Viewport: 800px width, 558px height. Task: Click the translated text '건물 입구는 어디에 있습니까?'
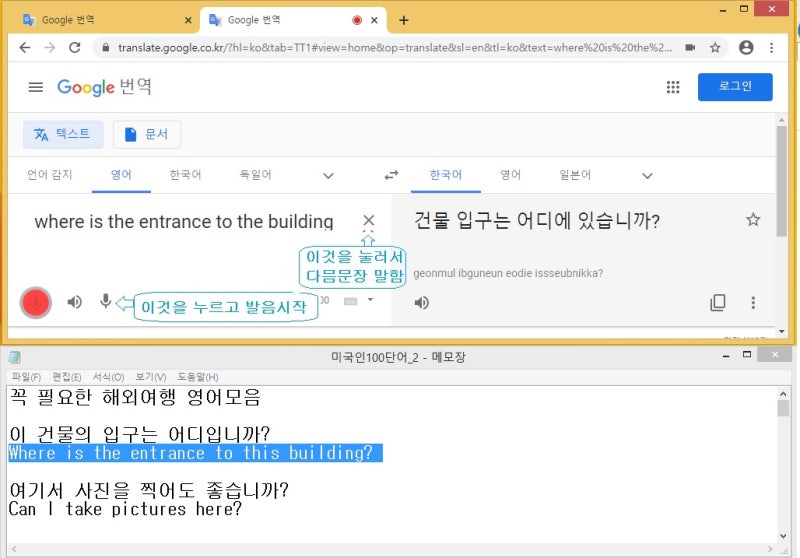coord(536,221)
